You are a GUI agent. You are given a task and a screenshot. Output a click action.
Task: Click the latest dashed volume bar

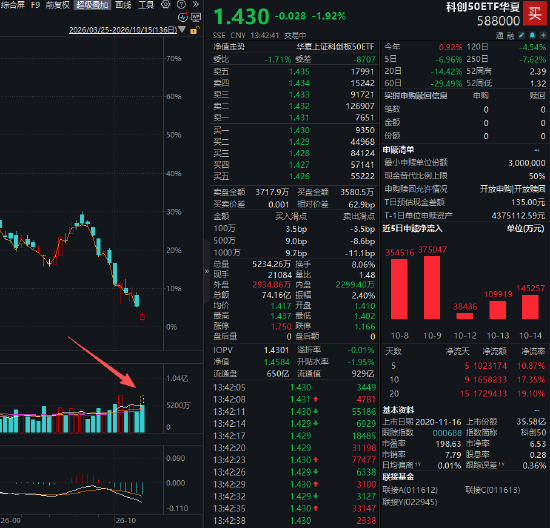click(142, 400)
